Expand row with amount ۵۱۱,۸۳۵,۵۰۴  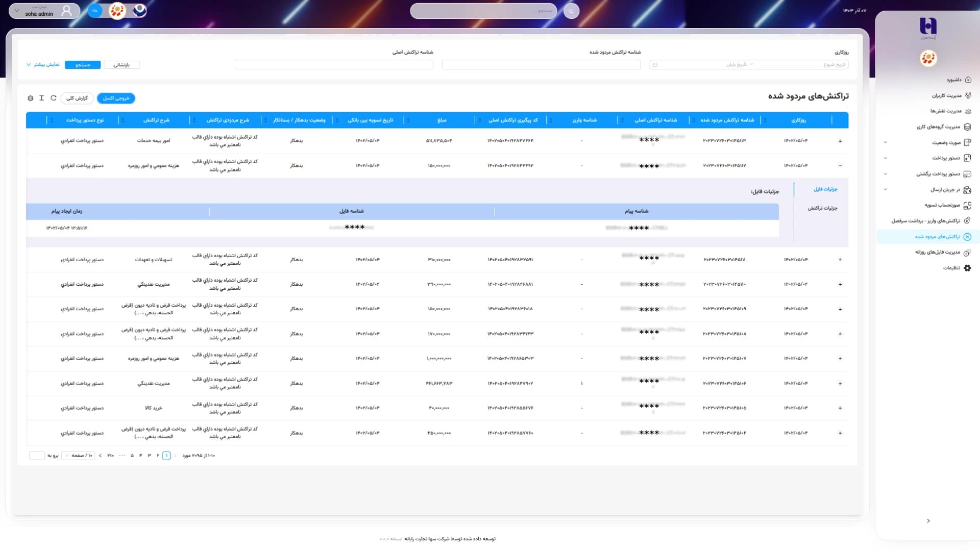tap(840, 141)
